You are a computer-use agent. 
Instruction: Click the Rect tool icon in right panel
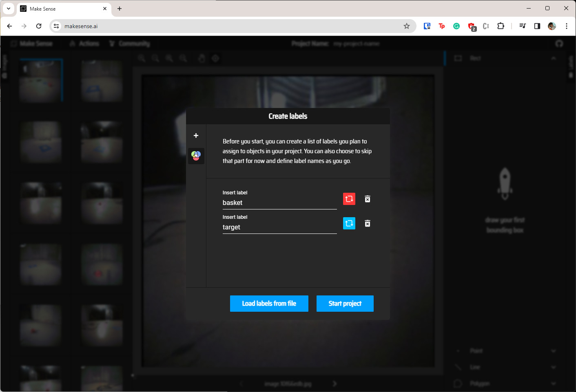[x=458, y=58]
